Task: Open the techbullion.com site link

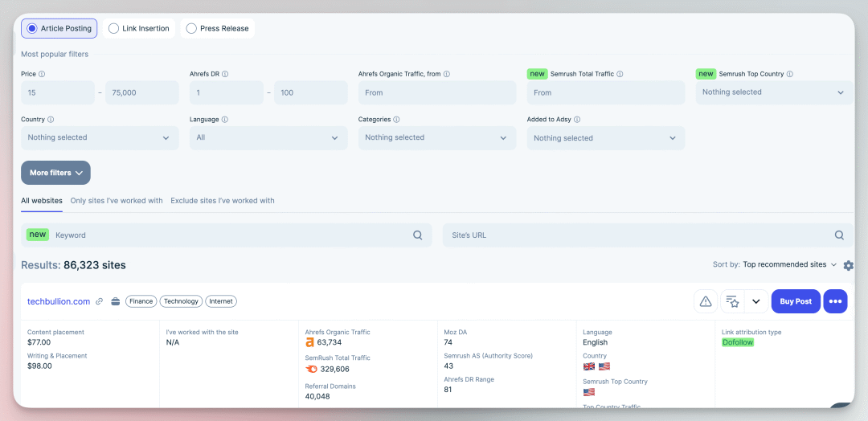Action: tap(59, 301)
